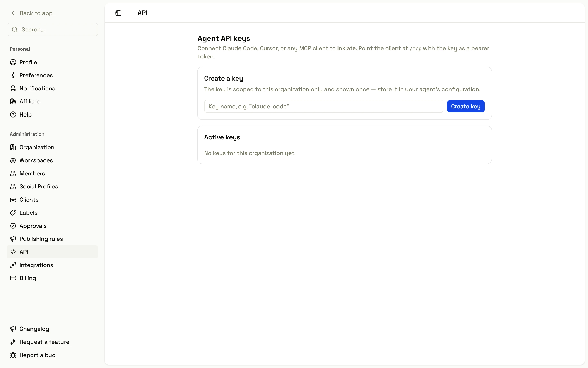
Task: Click the Affiliate coins icon
Action: (13, 101)
